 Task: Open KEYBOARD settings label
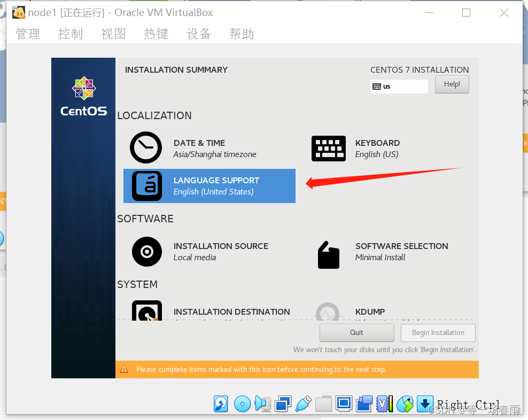point(377,143)
